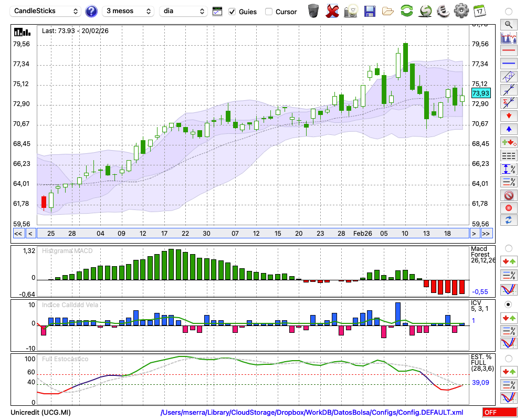
Task: Select the blue horizontal line tool
Action: 509,64
